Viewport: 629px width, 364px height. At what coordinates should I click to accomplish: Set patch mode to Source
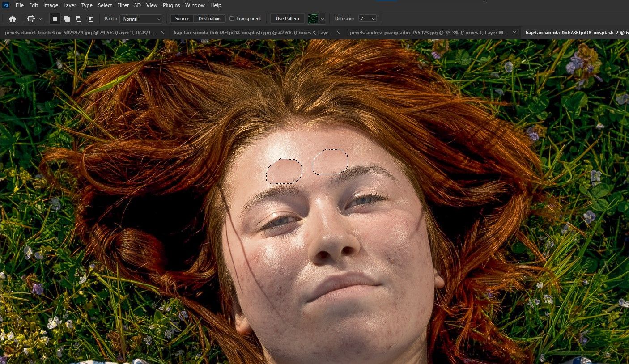click(x=182, y=19)
